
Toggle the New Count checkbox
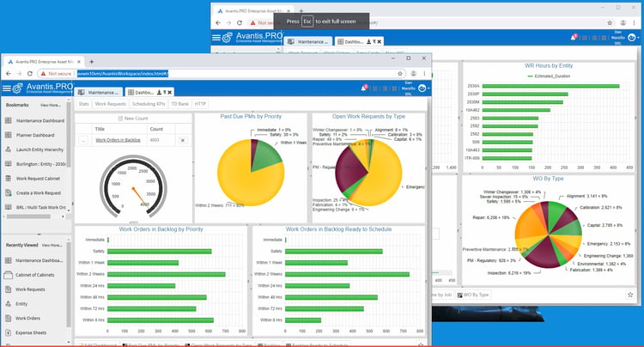coord(120,119)
